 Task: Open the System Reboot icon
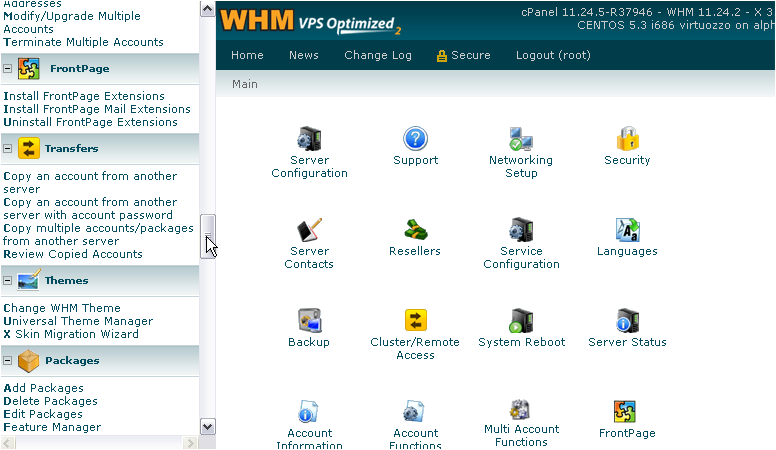coord(521,320)
